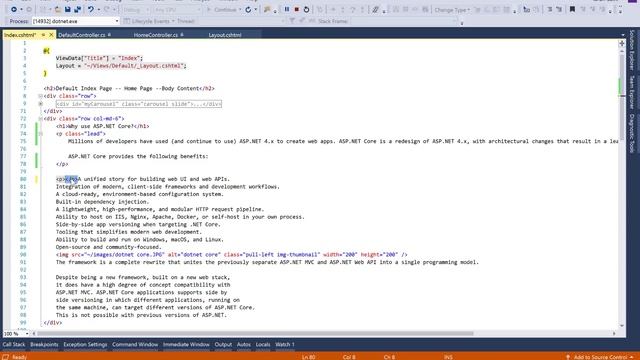The width and height of the screenshot is (640, 360).
Task: Click the Save icon in the toolbar
Action: click(x=67, y=9)
